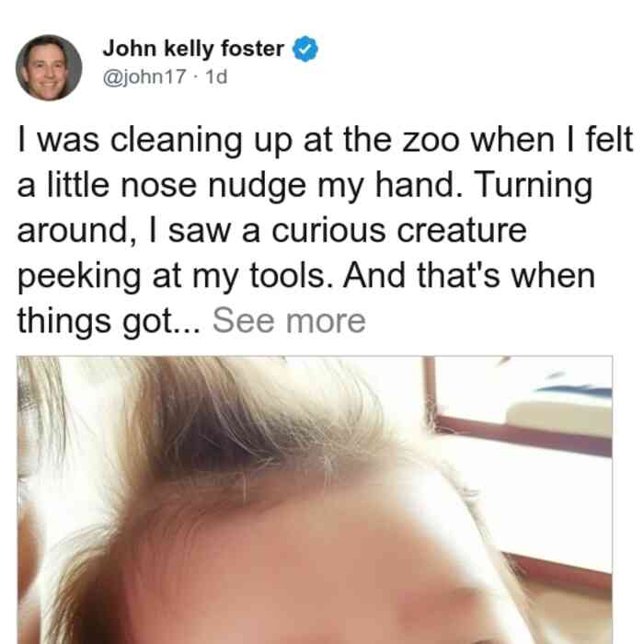Click the blue object at photo corner

click(575, 389)
